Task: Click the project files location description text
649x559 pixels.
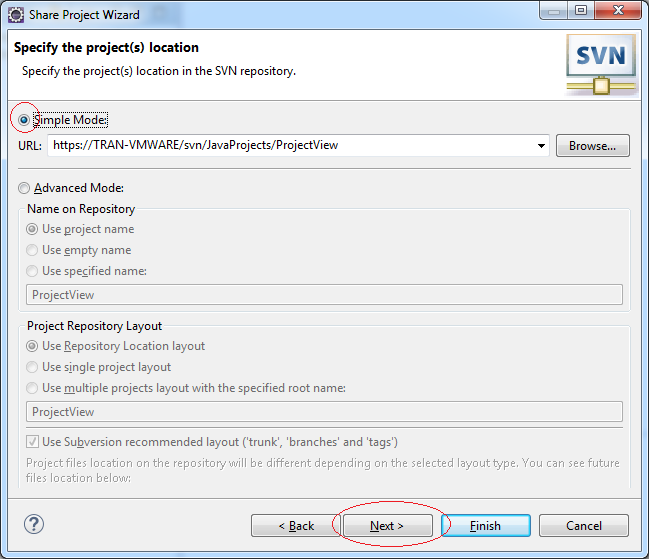Action: point(323,470)
